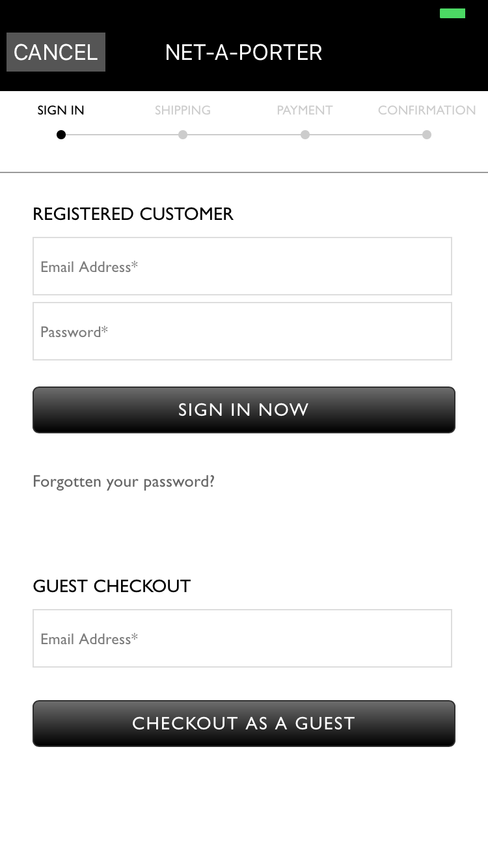The height and width of the screenshot is (868, 488).
Task: Click the Shipping step progress dot
Action: [183, 135]
